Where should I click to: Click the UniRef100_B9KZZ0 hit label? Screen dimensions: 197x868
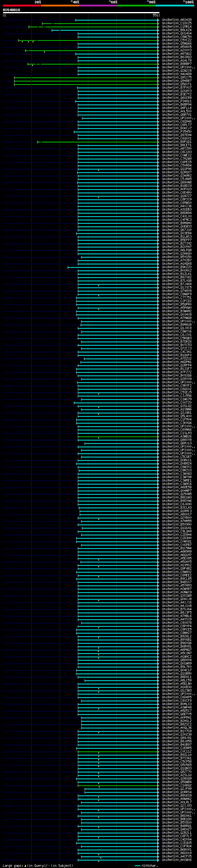(177, 267)
